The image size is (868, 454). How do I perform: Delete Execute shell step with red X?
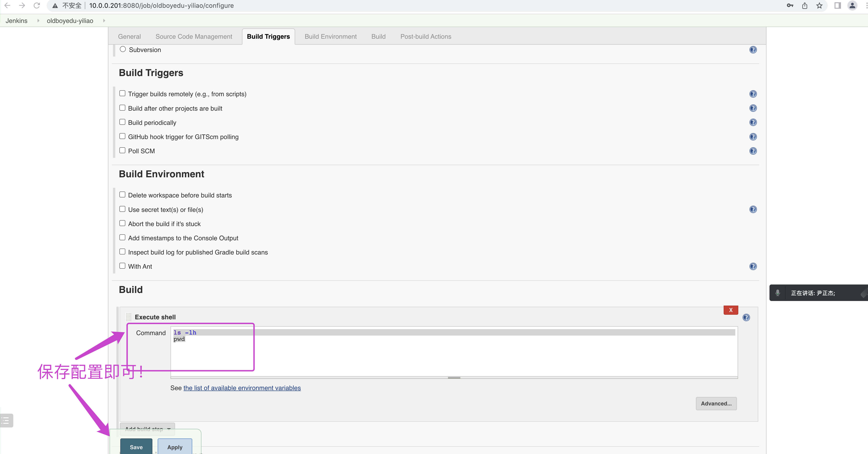731,310
